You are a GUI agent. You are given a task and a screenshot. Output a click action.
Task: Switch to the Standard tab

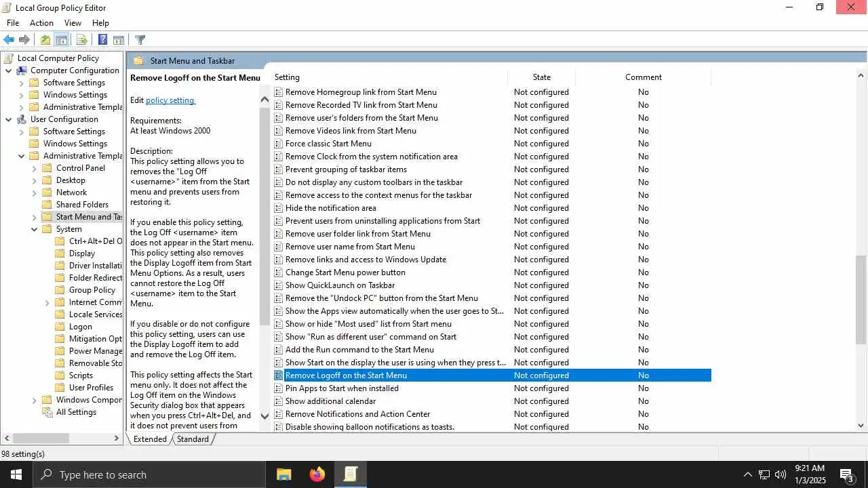(x=193, y=439)
